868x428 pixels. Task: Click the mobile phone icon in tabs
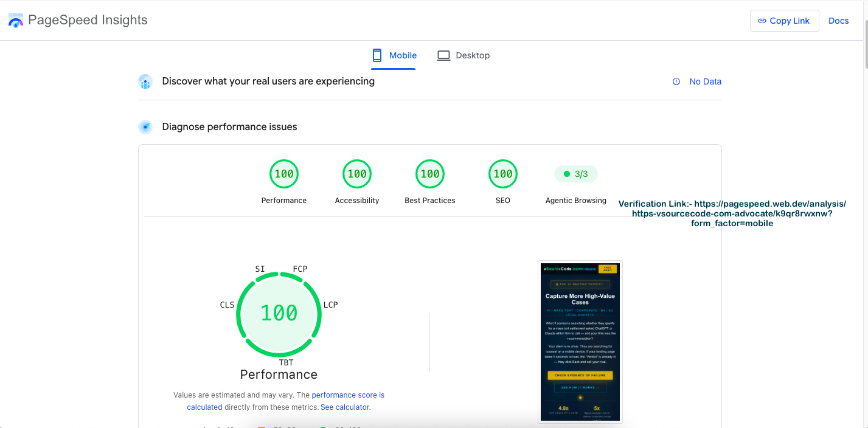pyautogui.click(x=377, y=55)
